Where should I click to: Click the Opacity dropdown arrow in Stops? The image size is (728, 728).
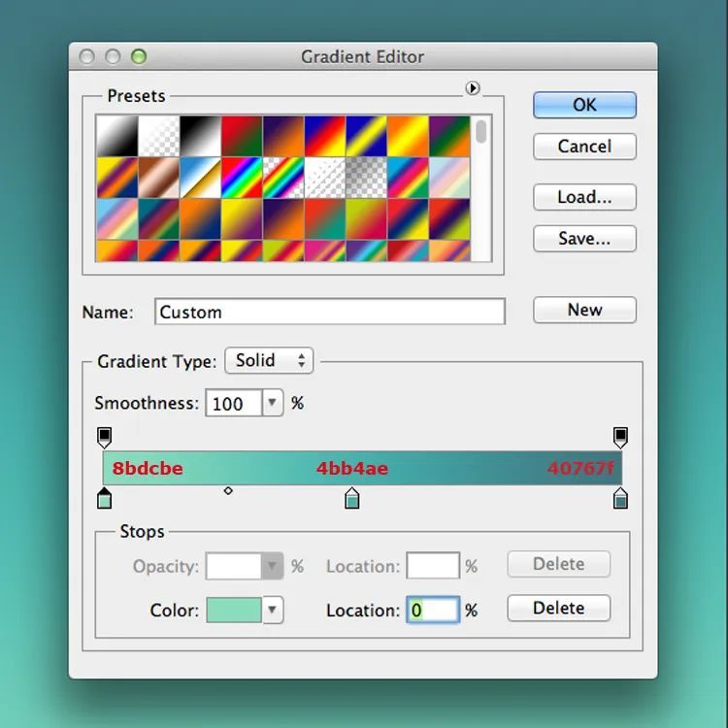[x=273, y=566]
